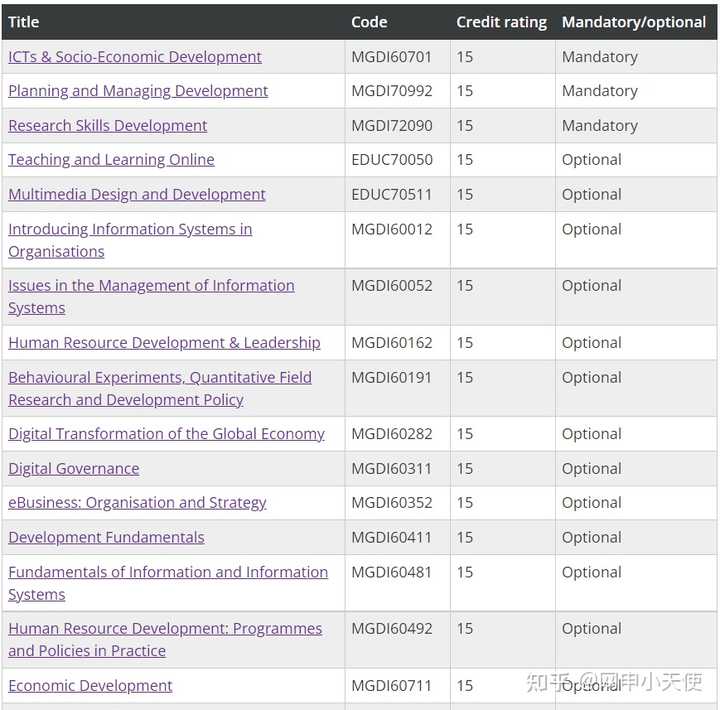Open Planning and Managing Development link
720x710 pixels.
tap(138, 91)
